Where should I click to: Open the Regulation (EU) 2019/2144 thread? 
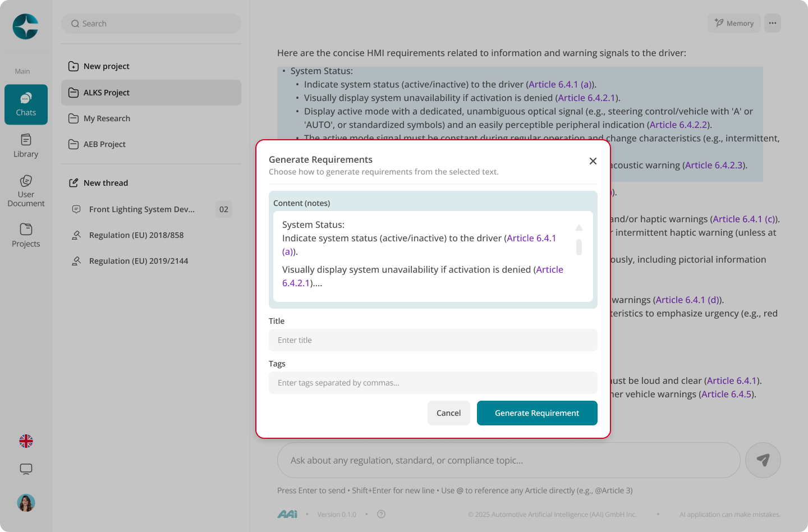(x=151, y=261)
